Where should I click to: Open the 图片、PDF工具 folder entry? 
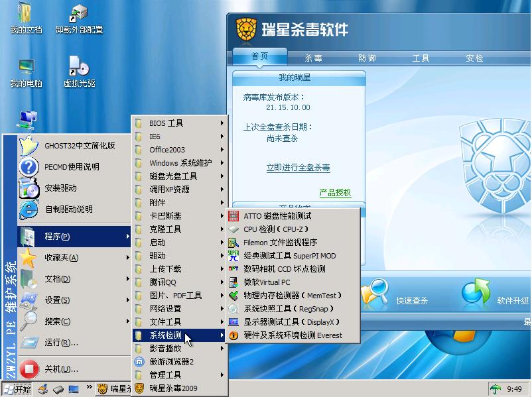(180, 296)
